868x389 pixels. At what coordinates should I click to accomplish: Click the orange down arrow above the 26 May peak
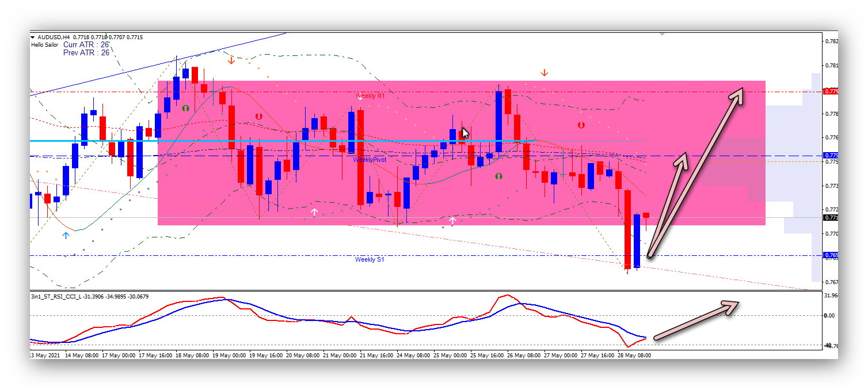[544, 73]
